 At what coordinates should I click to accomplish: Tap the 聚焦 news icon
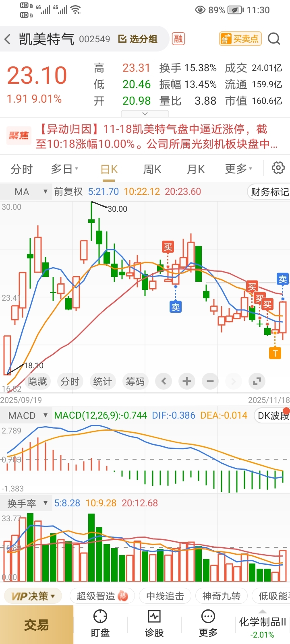pyautogui.click(x=19, y=136)
